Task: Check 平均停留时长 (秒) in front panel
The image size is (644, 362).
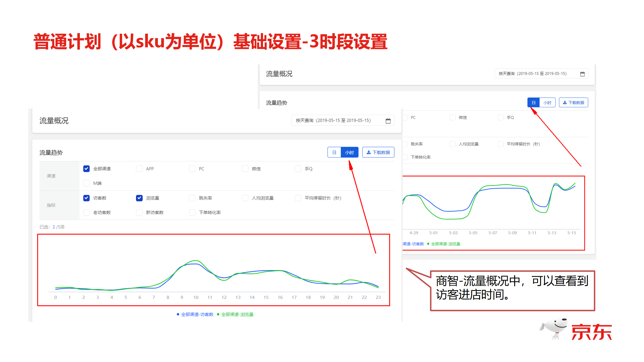Action: click(298, 198)
